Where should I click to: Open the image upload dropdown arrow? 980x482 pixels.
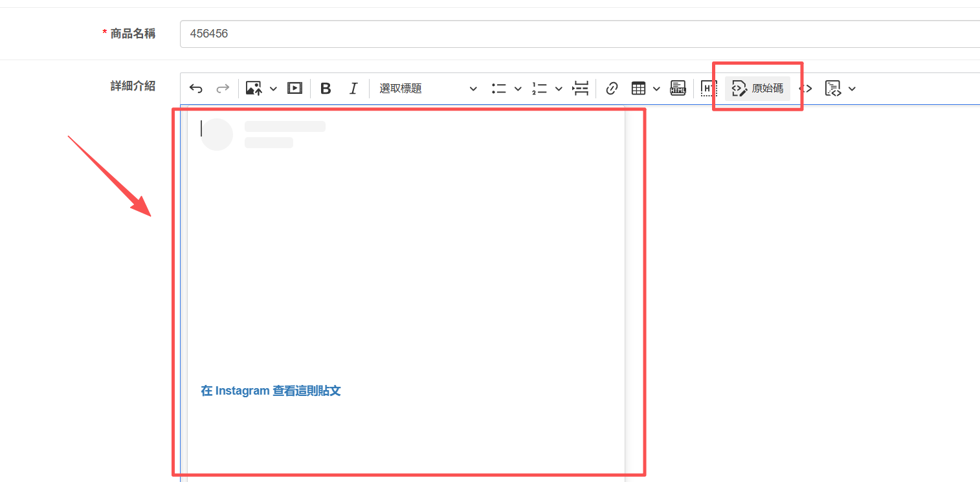[273, 89]
